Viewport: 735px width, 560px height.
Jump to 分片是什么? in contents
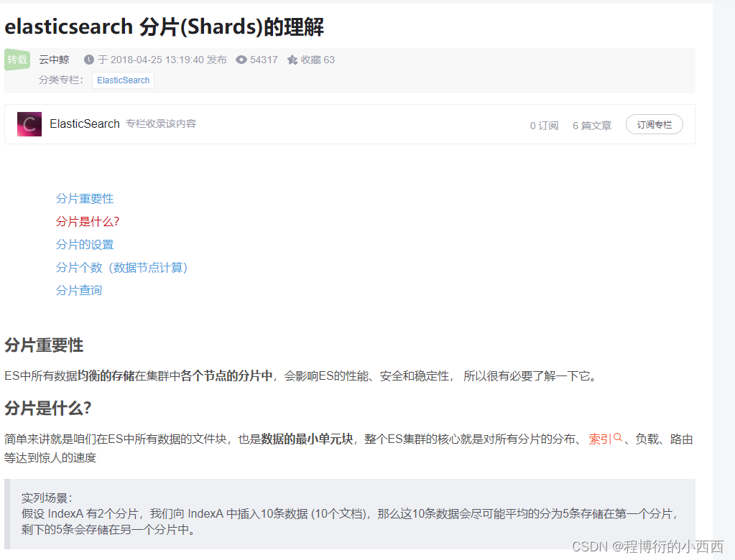(x=88, y=221)
